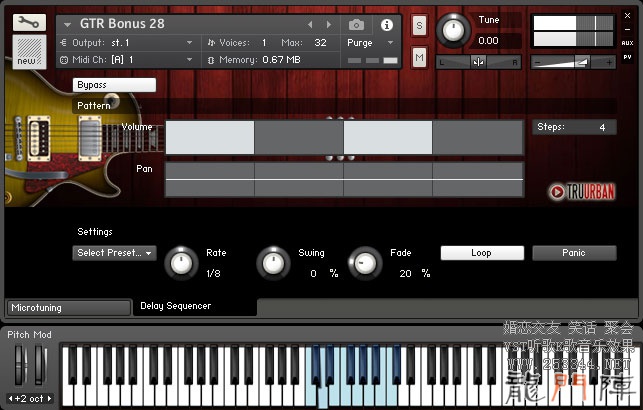The height and width of the screenshot is (410, 643).
Task: Go to next instrument preset arrow
Action: [328, 25]
